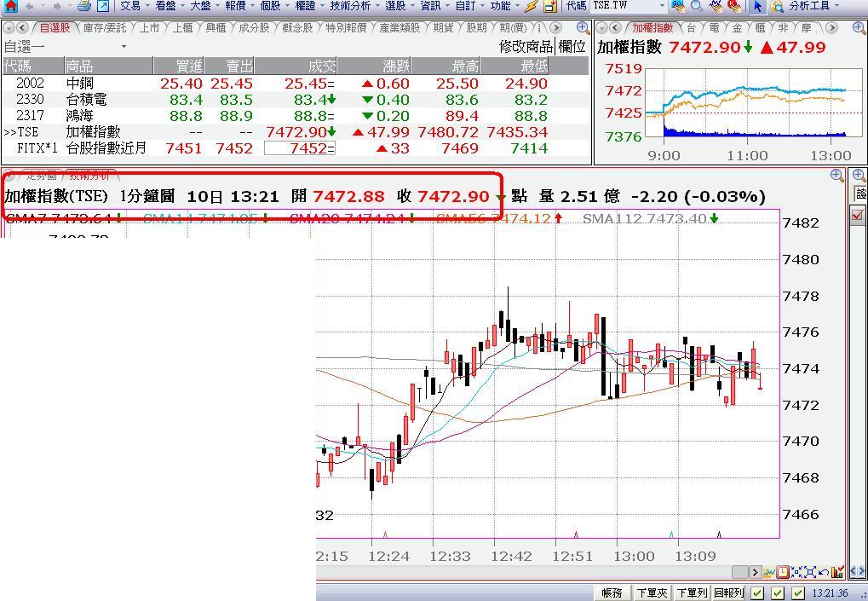Zoom the 加權指數 mini-chart panel magnifier
The image size is (868, 601).
[859, 27]
